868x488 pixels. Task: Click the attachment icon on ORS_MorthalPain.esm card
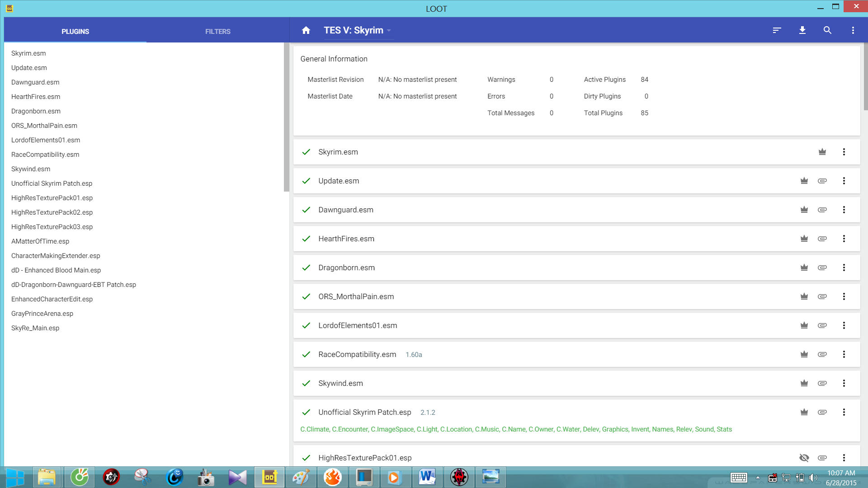click(x=822, y=296)
